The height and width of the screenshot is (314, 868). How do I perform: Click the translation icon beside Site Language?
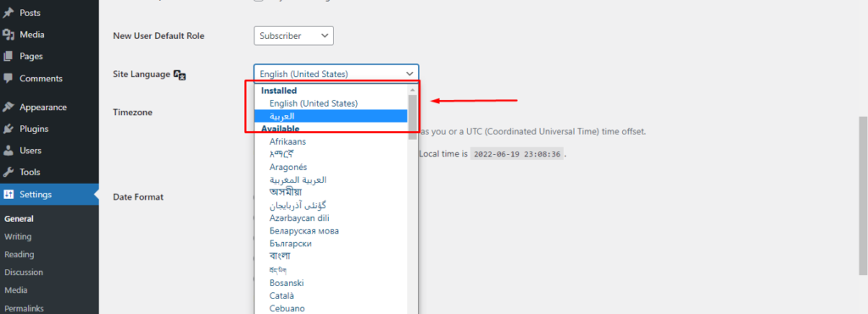(180, 74)
